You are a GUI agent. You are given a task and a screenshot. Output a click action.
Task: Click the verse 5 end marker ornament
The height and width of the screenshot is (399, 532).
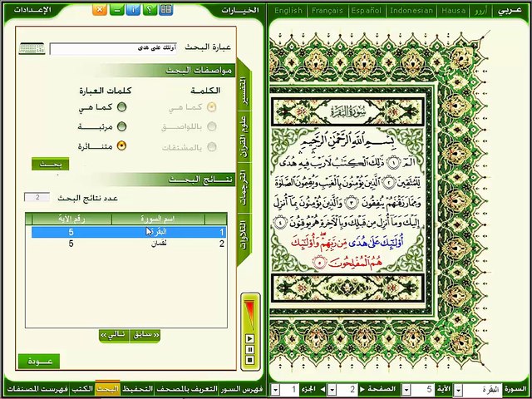[318, 263]
